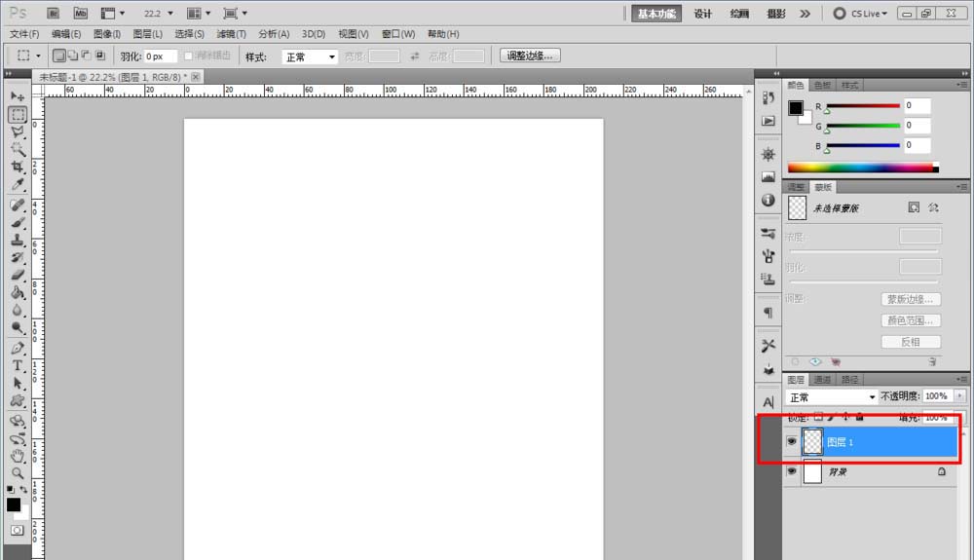Select the Rectangular Marquee tool
The image size is (974, 560).
[x=18, y=114]
